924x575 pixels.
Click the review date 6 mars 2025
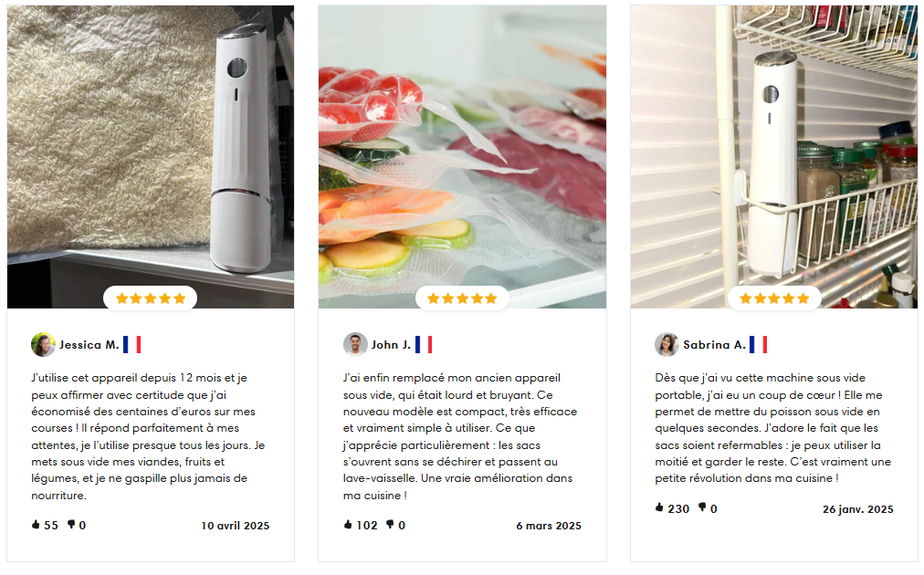pyautogui.click(x=549, y=526)
